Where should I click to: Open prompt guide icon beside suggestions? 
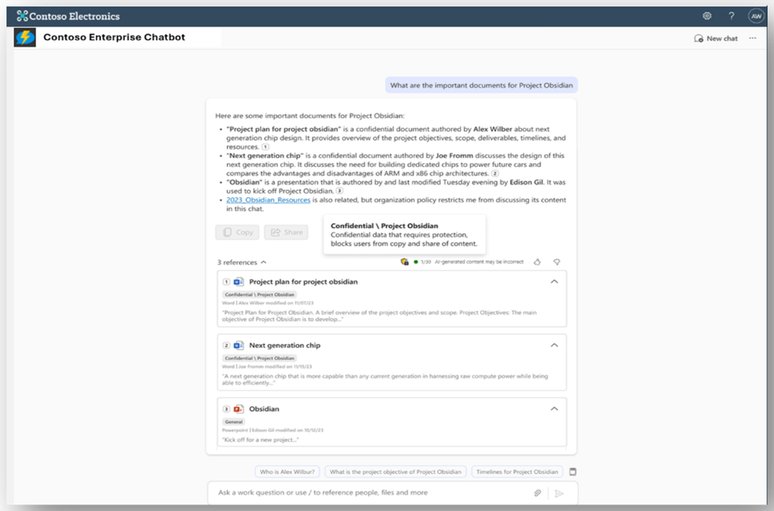(x=573, y=472)
